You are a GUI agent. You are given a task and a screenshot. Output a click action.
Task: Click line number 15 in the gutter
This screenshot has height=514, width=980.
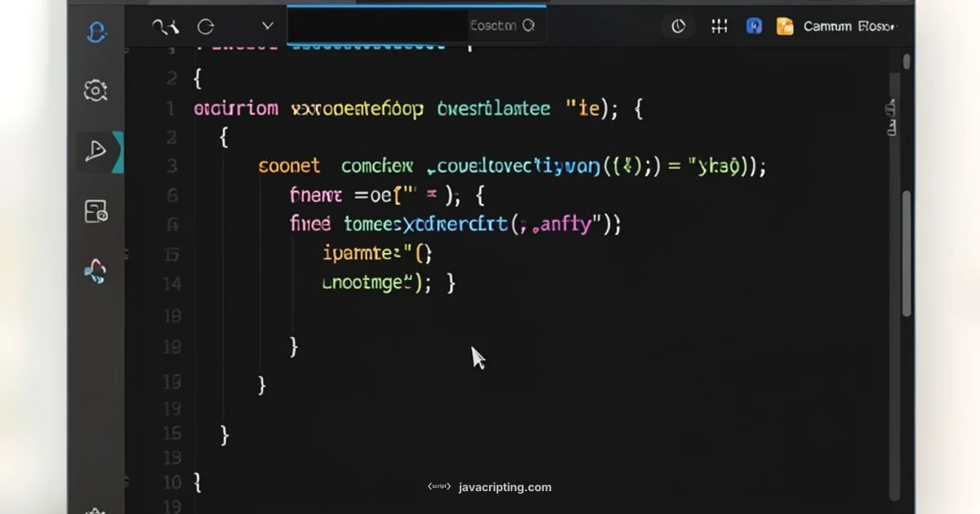click(x=171, y=433)
